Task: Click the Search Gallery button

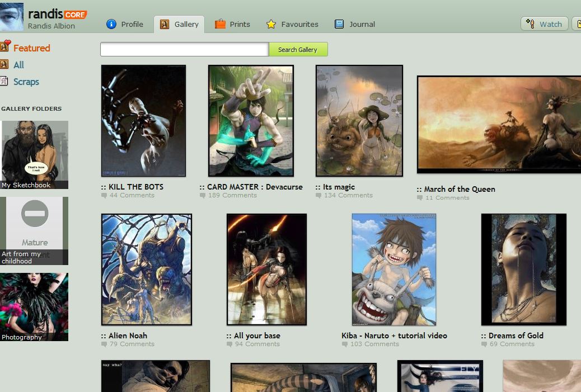Action: pos(298,50)
